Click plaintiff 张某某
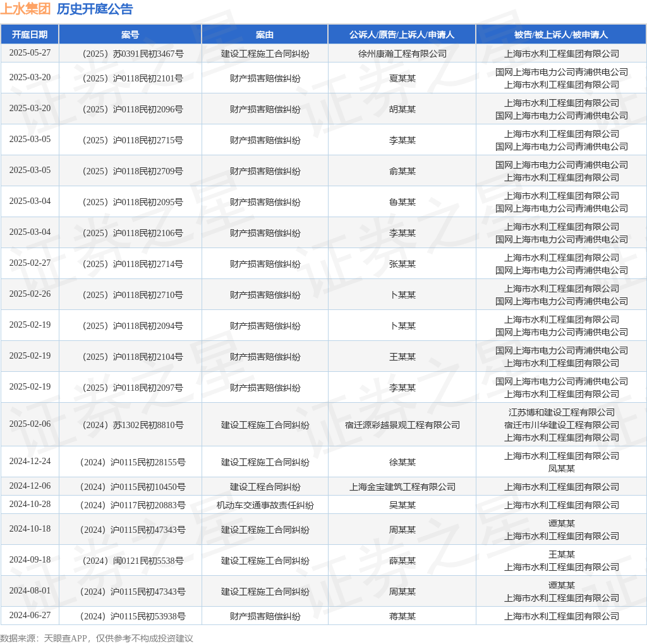 click(402, 264)
